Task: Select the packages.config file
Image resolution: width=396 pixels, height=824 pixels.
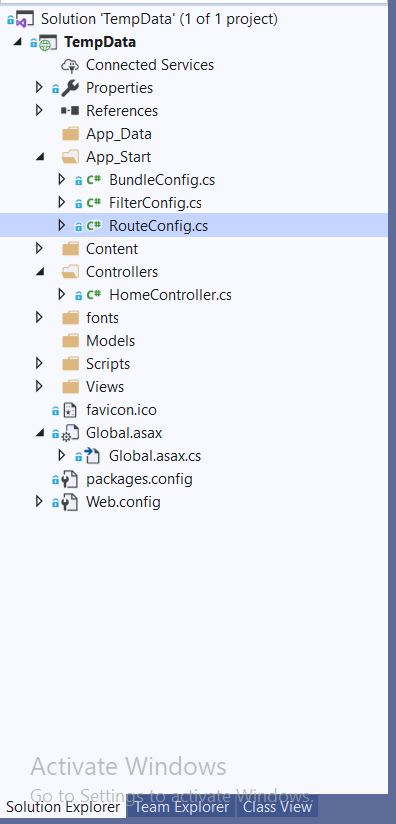Action: pos(139,480)
